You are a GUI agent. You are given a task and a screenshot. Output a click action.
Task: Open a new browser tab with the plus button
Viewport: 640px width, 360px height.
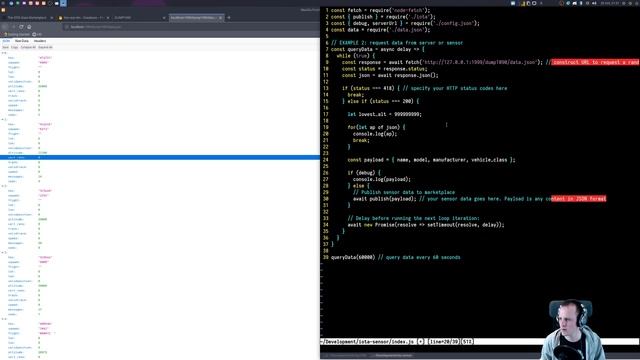click(229, 18)
